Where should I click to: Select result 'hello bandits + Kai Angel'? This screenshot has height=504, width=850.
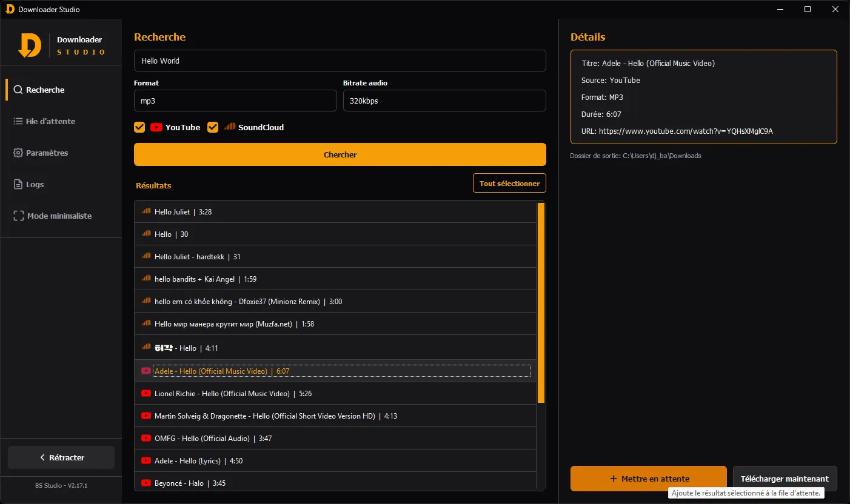pyautogui.click(x=335, y=279)
